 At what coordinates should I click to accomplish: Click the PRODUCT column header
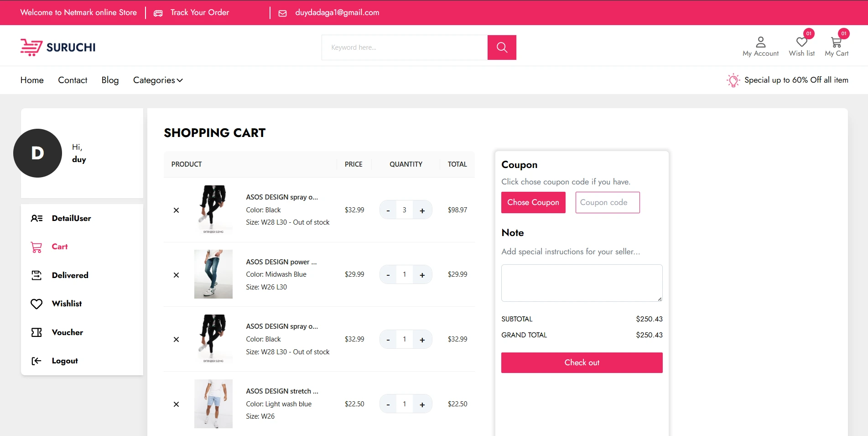(x=187, y=164)
